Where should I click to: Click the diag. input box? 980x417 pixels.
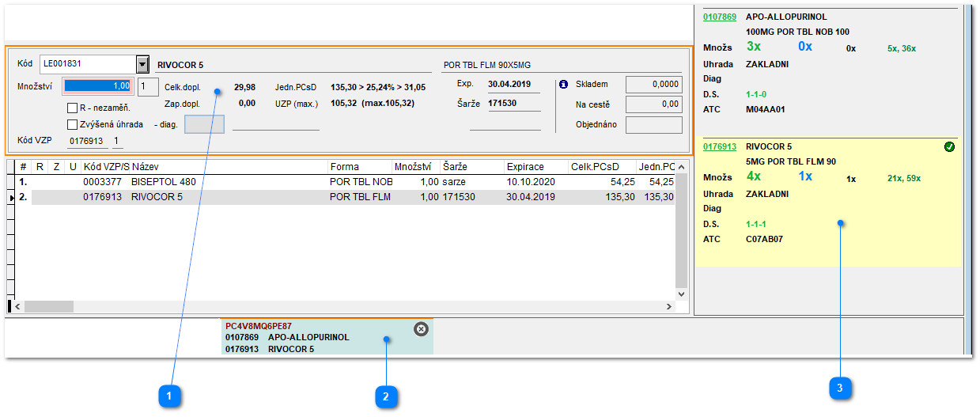click(x=204, y=124)
